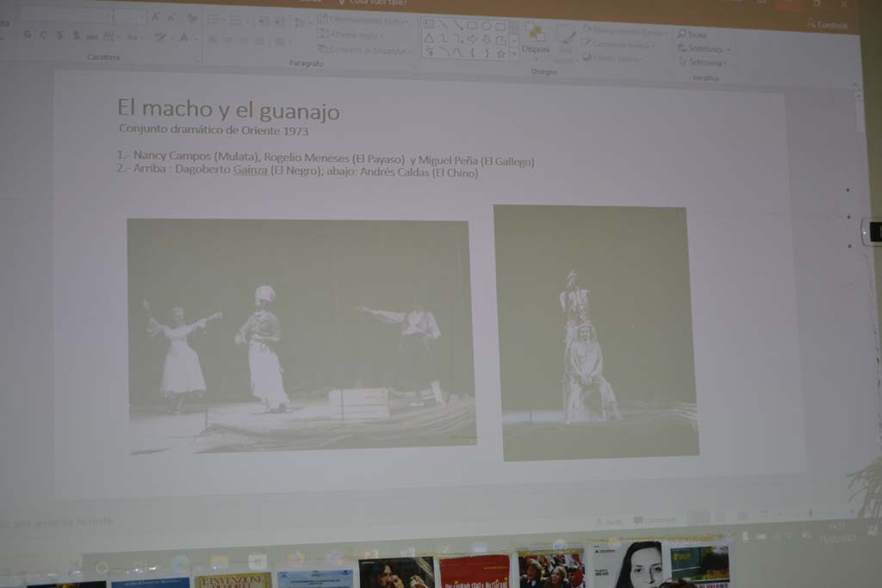Toggle italic (C) formatting
This screenshot has height=588, width=882.
click(x=43, y=34)
